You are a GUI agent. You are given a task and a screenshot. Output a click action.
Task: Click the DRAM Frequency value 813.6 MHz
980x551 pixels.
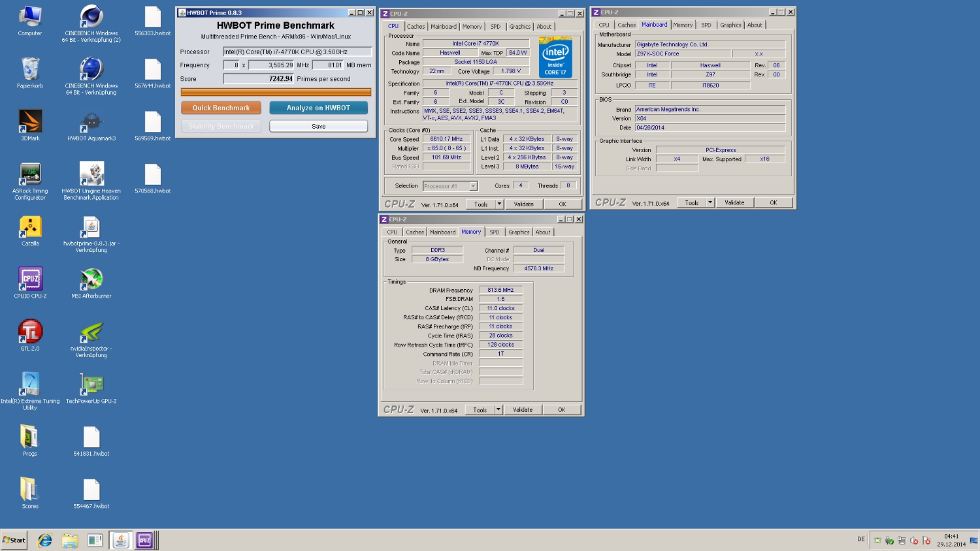coord(500,290)
